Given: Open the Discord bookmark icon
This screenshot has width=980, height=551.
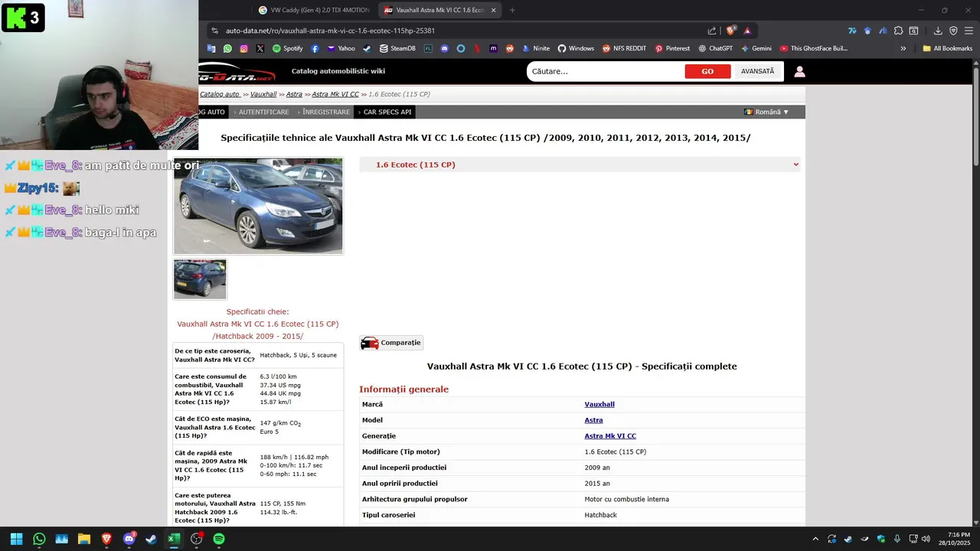Looking at the screenshot, I should click(445, 48).
